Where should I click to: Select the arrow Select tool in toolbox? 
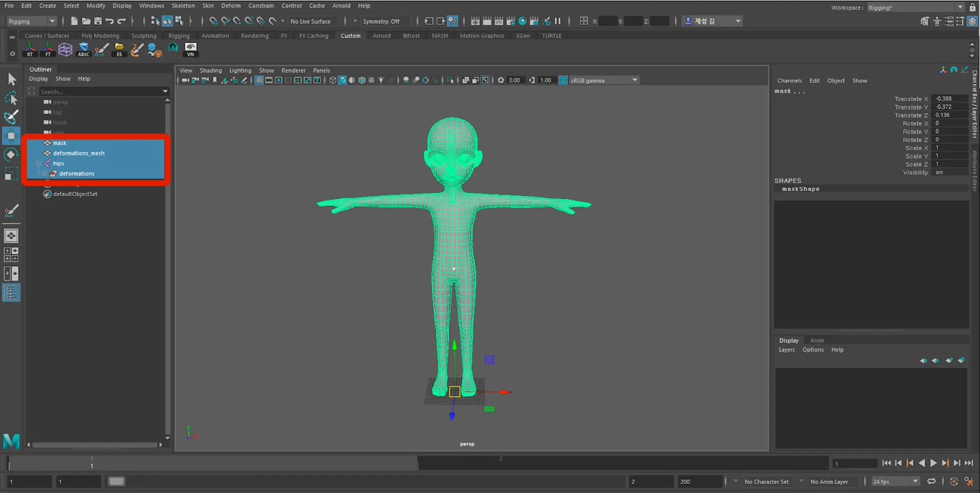point(11,79)
